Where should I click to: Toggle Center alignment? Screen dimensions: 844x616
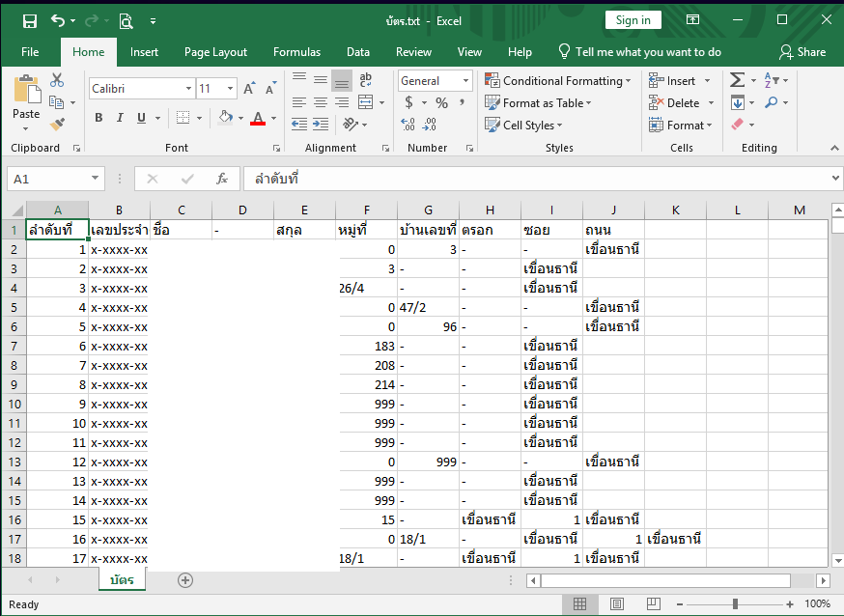click(x=321, y=102)
